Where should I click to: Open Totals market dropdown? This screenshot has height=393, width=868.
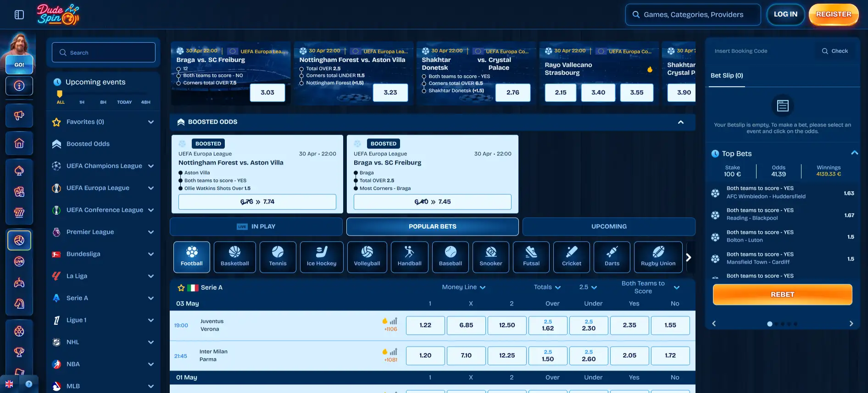[547, 288]
